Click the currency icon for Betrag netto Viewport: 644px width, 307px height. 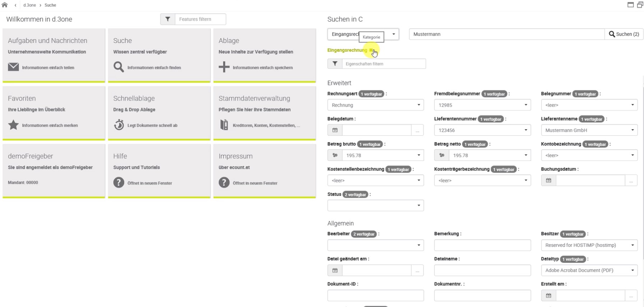click(x=442, y=155)
